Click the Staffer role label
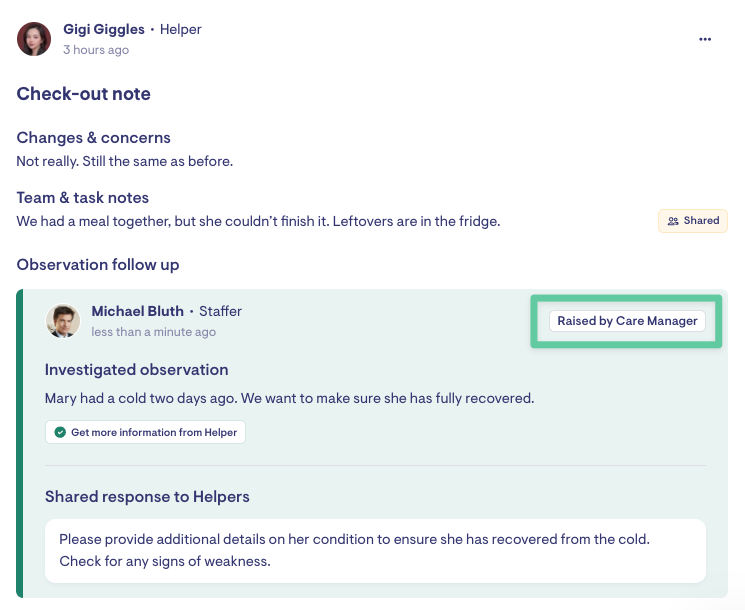 point(220,311)
